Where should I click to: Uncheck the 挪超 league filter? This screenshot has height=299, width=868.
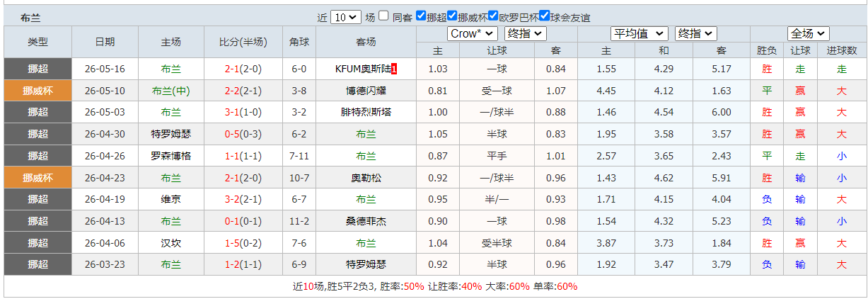click(x=421, y=16)
